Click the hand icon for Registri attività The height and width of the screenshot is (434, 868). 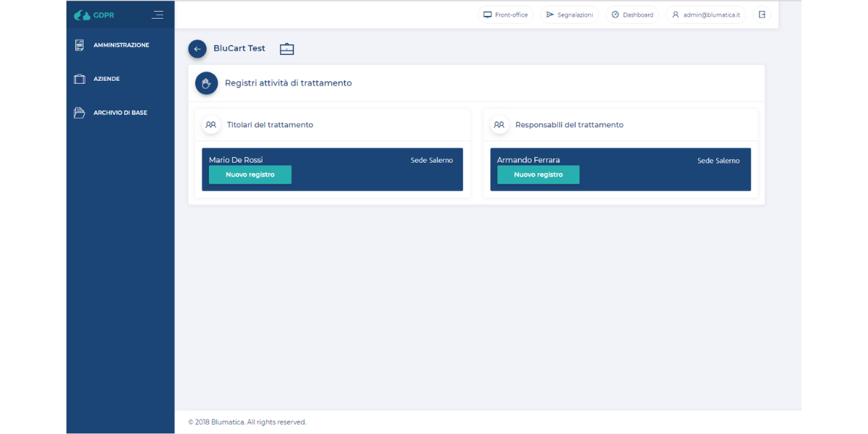click(x=207, y=83)
